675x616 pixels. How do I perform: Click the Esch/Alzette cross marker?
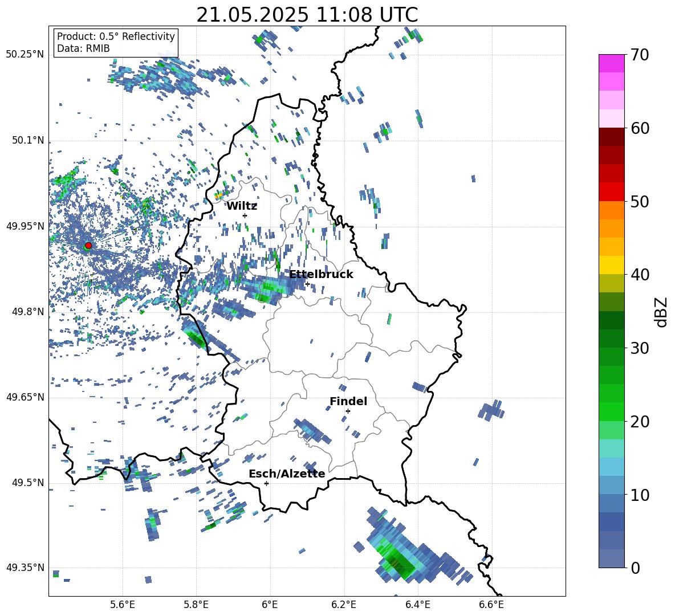coord(266,483)
